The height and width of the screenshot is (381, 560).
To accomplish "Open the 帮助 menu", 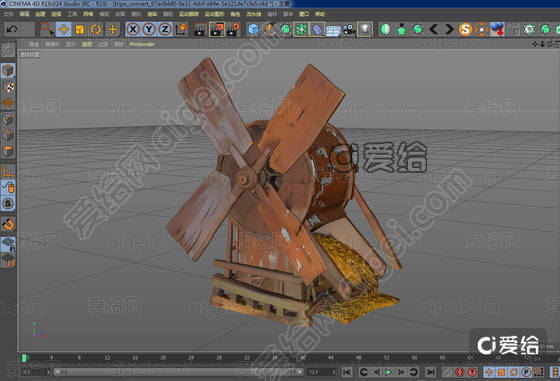I will [320, 14].
